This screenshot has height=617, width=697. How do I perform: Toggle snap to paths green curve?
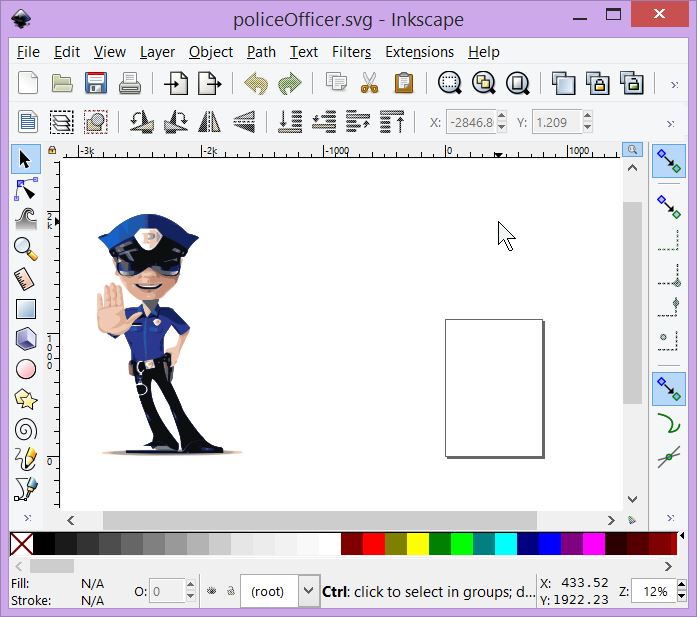pyautogui.click(x=669, y=423)
